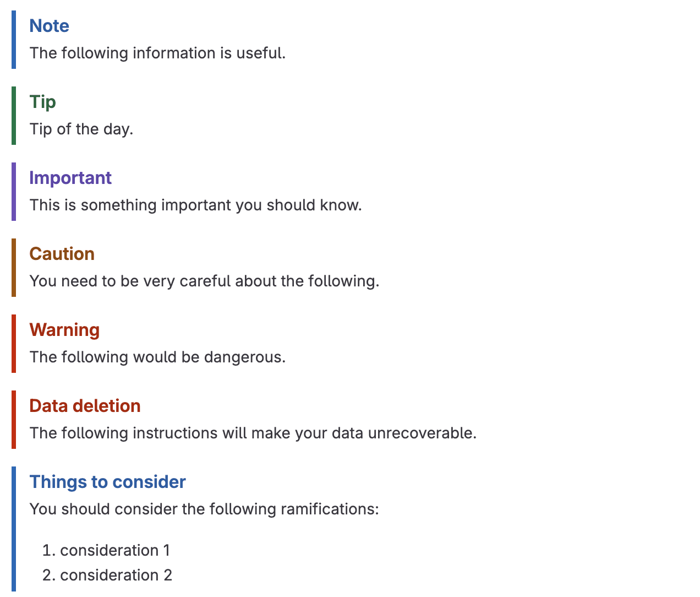Click "You should consider the following ramifications:"
This screenshot has height=597, width=700.
pyautogui.click(x=204, y=509)
